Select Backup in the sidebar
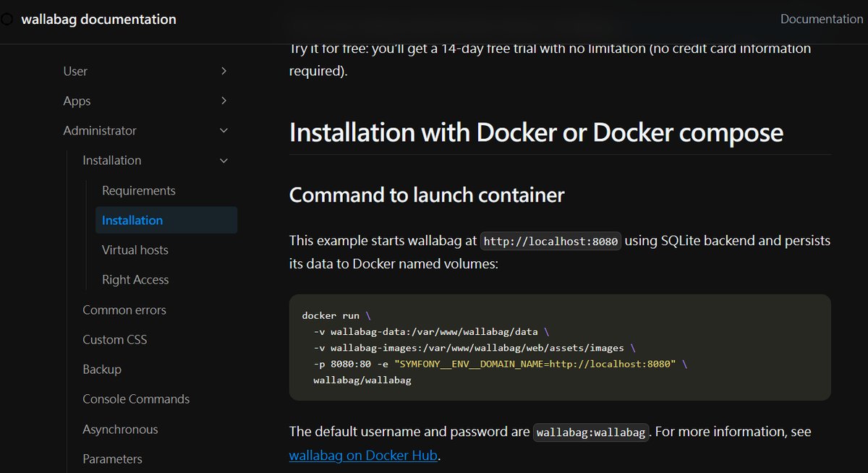 coord(102,369)
